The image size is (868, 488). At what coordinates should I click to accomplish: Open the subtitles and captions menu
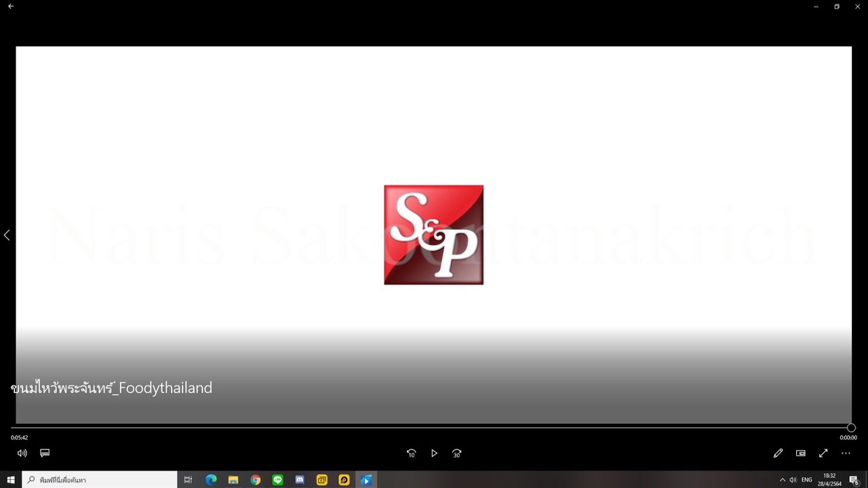pyautogui.click(x=45, y=453)
